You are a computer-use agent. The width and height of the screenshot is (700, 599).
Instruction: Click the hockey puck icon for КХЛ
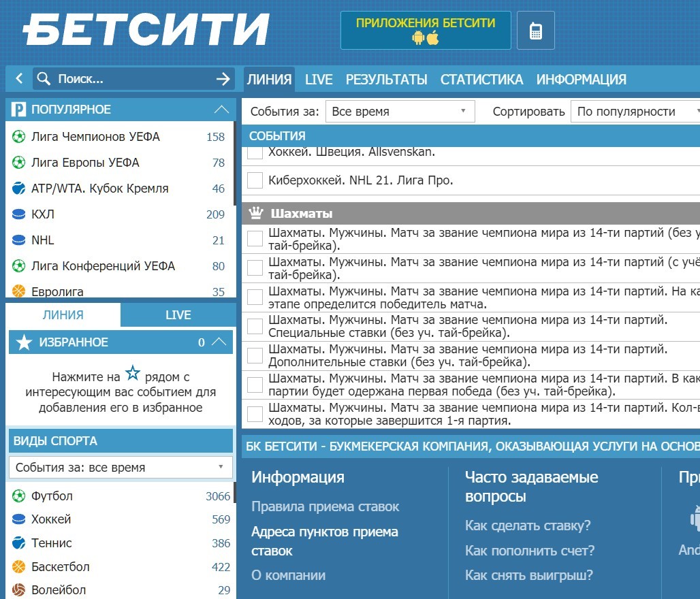(x=19, y=214)
